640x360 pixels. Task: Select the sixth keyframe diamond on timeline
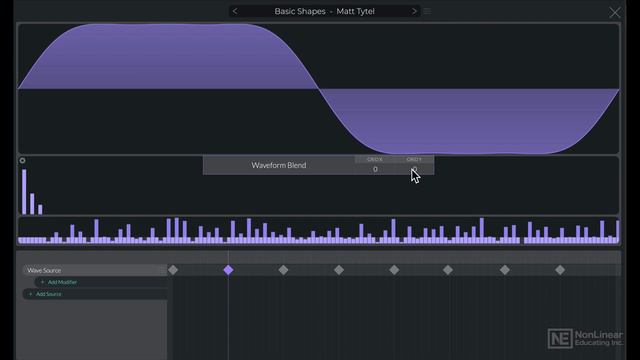(x=448, y=270)
